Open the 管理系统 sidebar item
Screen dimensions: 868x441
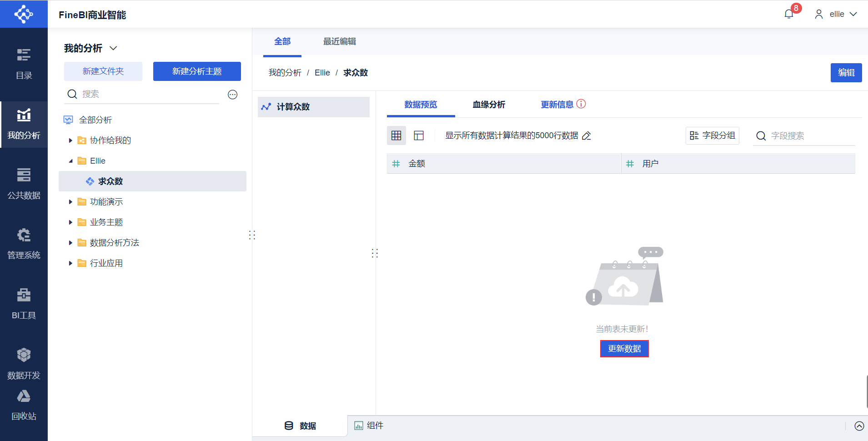point(24,244)
